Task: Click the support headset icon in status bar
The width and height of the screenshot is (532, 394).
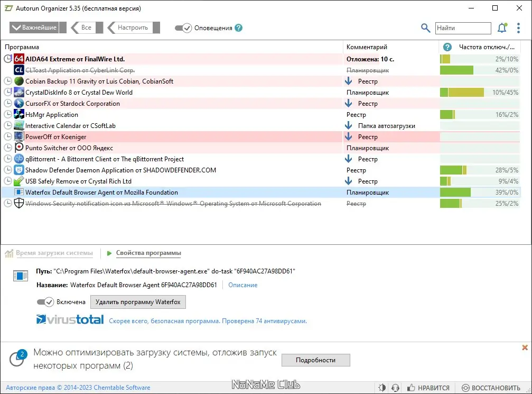Action: pos(395,388)
